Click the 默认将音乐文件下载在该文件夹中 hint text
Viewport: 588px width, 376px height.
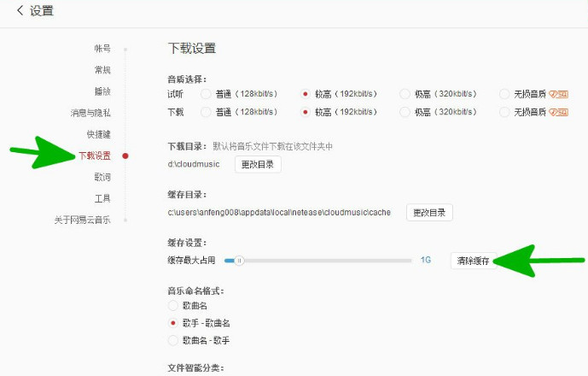pyautogui.click(x=272, y=146)
